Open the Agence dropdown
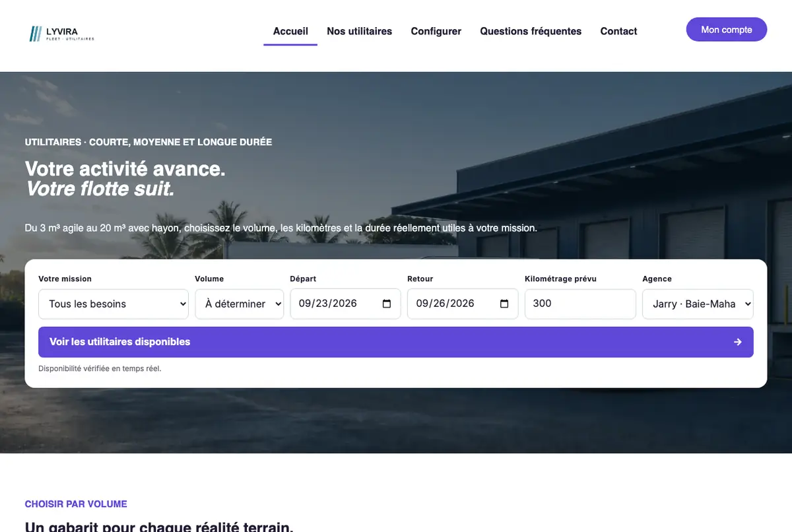 pos(698,304)
